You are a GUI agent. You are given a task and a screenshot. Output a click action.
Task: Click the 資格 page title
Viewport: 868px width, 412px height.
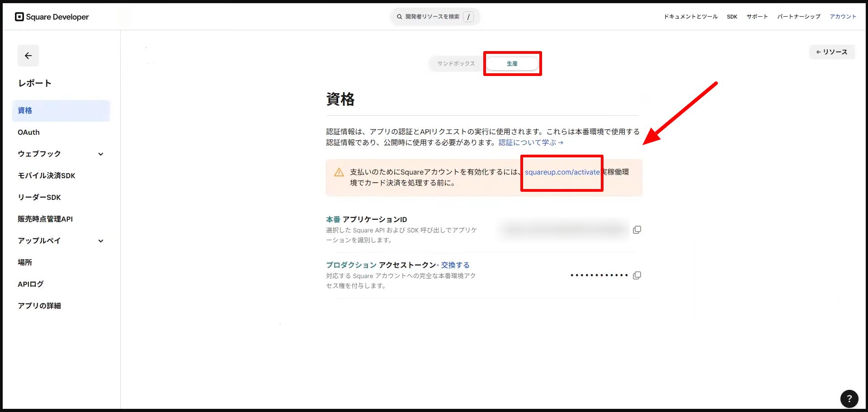pyautogui.click(x=340, y=99)
